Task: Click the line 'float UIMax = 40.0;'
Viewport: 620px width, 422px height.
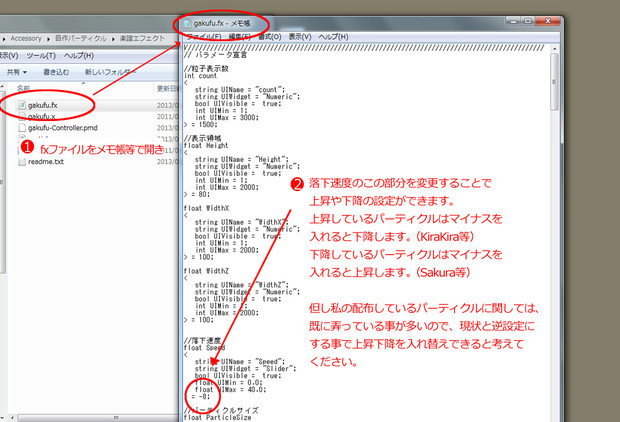Action: click(x=231, y=390)
